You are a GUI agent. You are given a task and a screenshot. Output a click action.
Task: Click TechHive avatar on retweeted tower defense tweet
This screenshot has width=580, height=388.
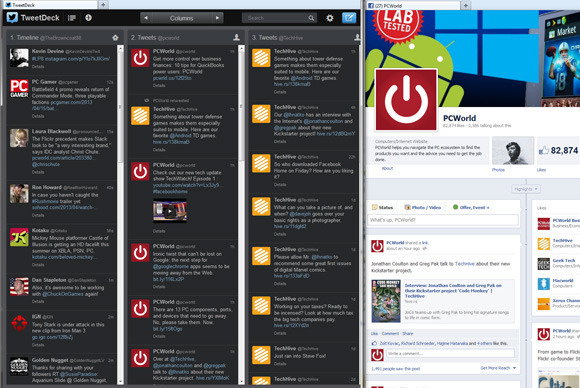pyautogui.click(x=140, y=115)
